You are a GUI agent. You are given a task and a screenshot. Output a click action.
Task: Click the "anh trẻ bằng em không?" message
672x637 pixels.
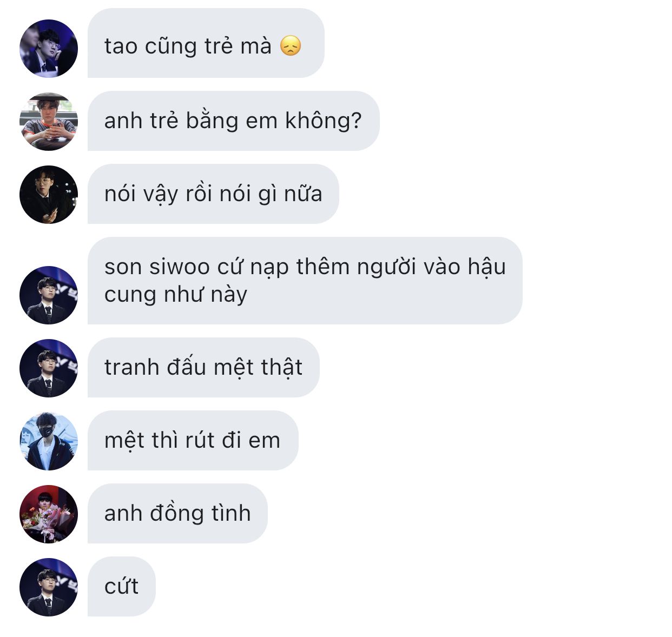[233, 121]
